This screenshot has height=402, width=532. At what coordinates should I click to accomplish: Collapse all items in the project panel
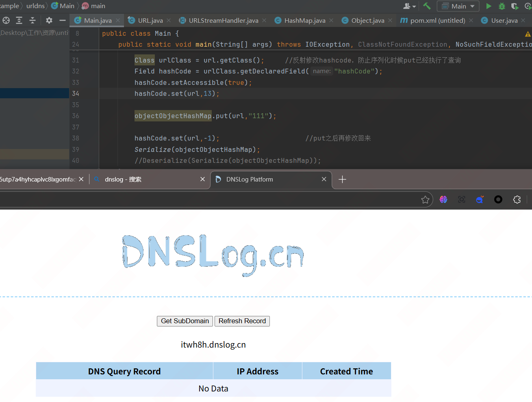tap(33, 20)
